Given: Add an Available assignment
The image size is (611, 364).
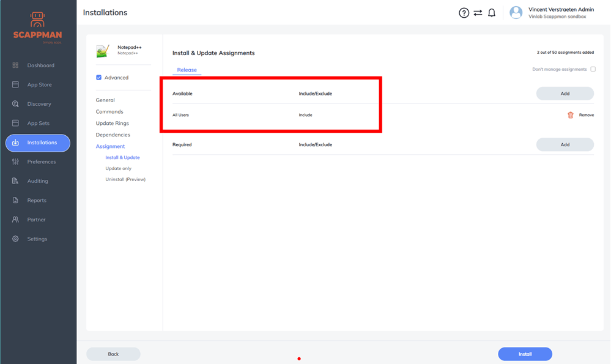Looking at the screenshot, I should [x=565, y=94].
